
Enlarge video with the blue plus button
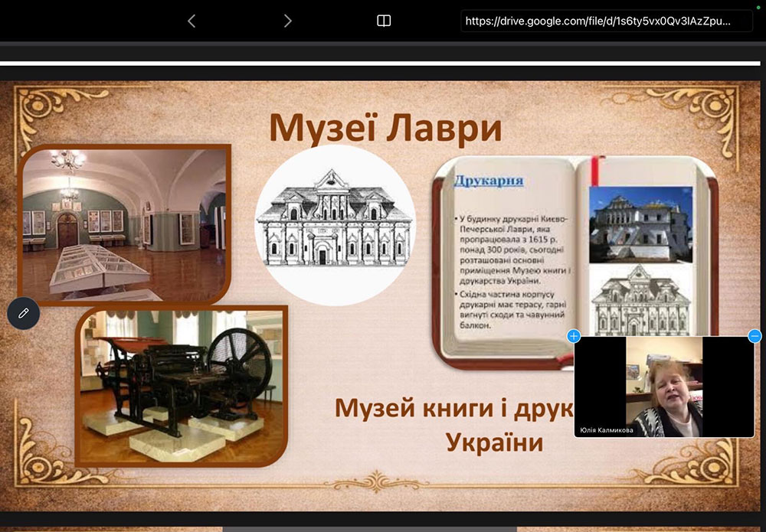[574, 336]
